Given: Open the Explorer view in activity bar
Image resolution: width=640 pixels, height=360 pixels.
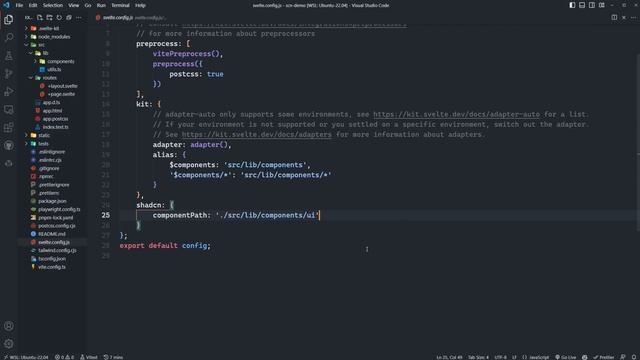Looking at the screenshot, I should [9, 20].
